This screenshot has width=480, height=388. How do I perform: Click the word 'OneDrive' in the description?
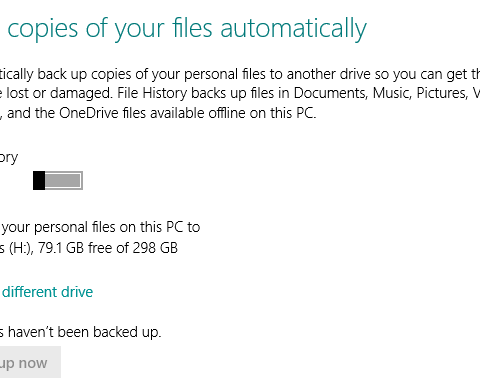pos(89,113)
